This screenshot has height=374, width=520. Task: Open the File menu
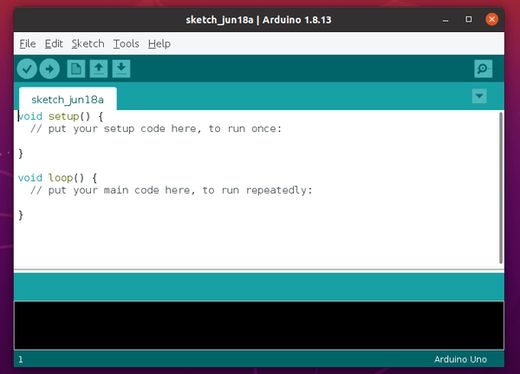pos(27,44)
